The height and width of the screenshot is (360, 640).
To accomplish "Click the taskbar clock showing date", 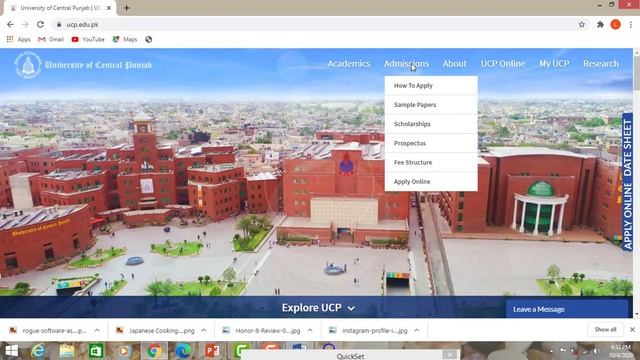I will 620,351.
